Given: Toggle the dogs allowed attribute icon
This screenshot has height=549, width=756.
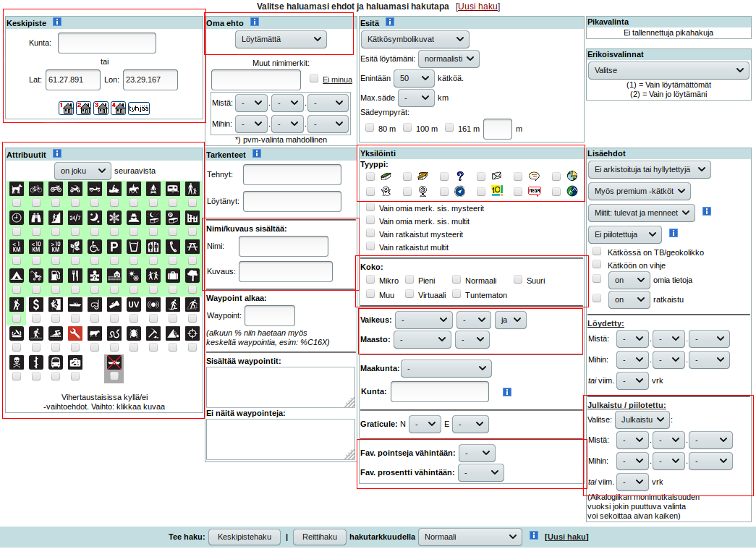Looking at the screenshot, I should (17, 189).
